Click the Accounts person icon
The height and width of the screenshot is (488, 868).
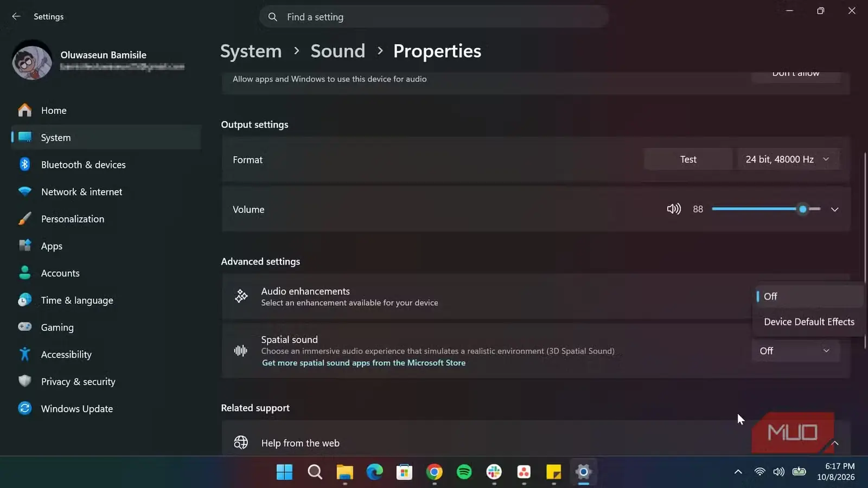click(x=24, y=273)
